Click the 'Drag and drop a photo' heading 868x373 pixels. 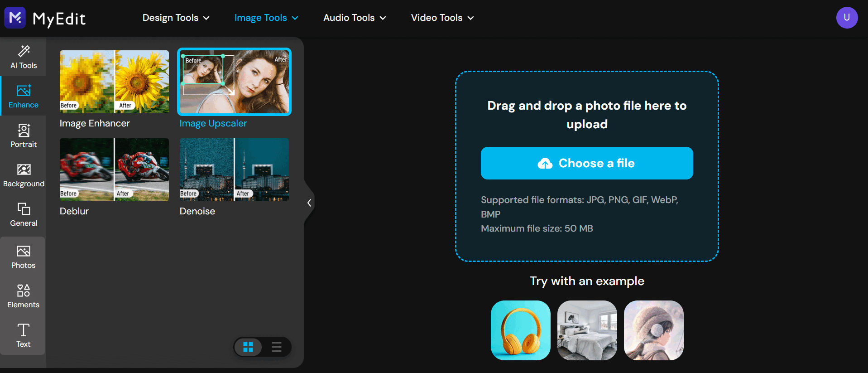coord(587,115)
